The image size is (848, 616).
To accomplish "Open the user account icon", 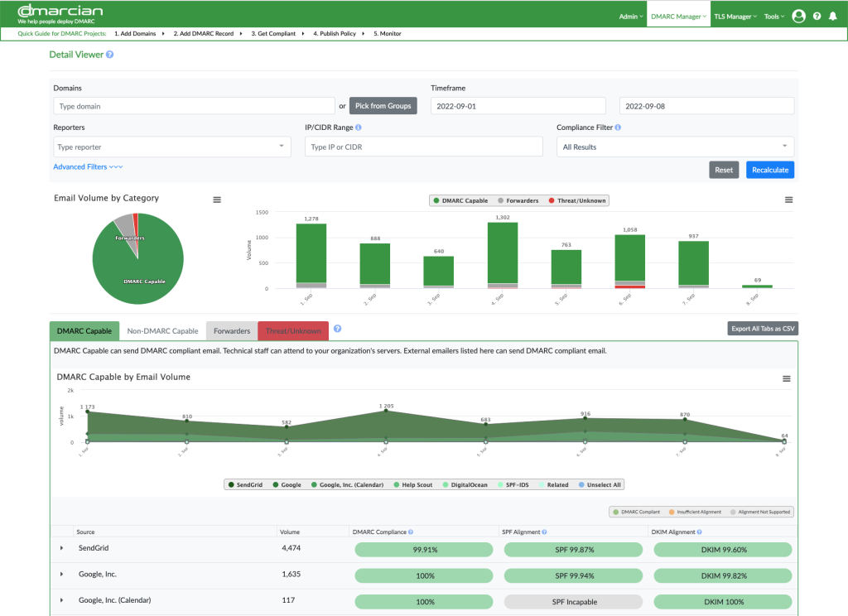I will [x=798, y=17].
